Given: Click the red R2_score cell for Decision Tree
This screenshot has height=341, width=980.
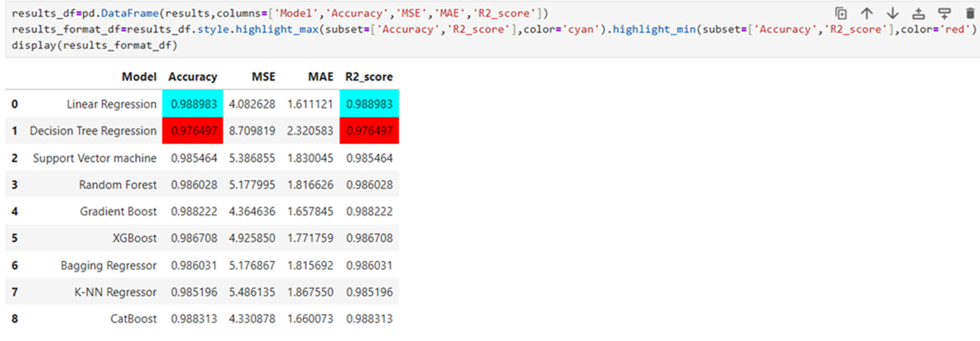Looking at the screenshot, I should (370, 131).
